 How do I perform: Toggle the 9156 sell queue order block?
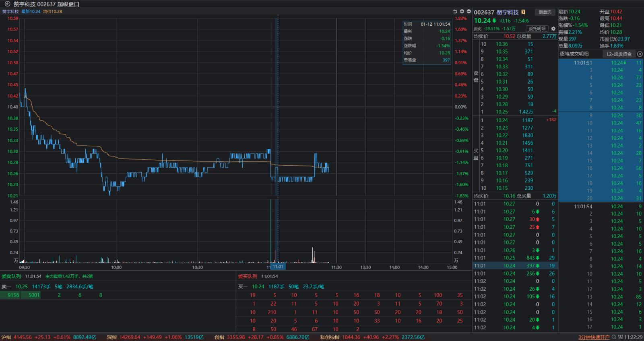pos(13,295)
